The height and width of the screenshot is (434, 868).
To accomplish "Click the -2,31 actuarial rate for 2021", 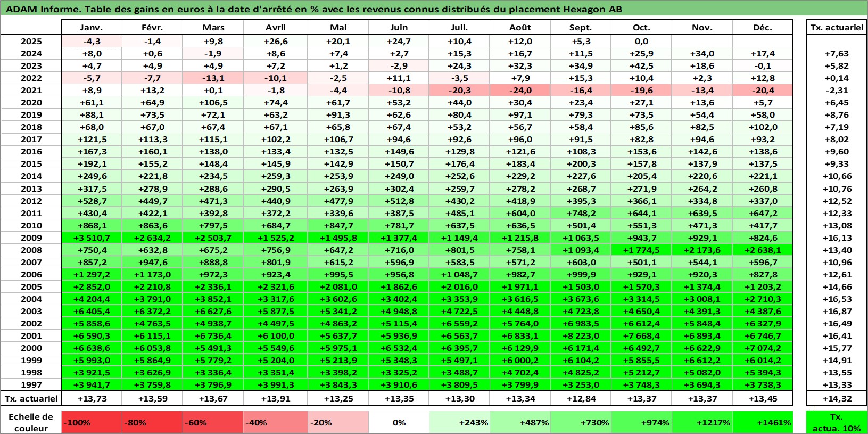I will pyautogui.click(x=837, y=91).
